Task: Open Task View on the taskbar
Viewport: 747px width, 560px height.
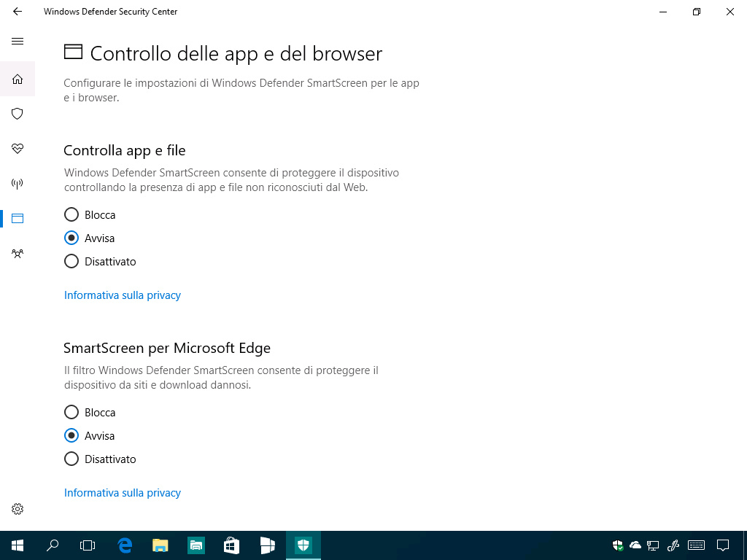Action: click(88, 545)
